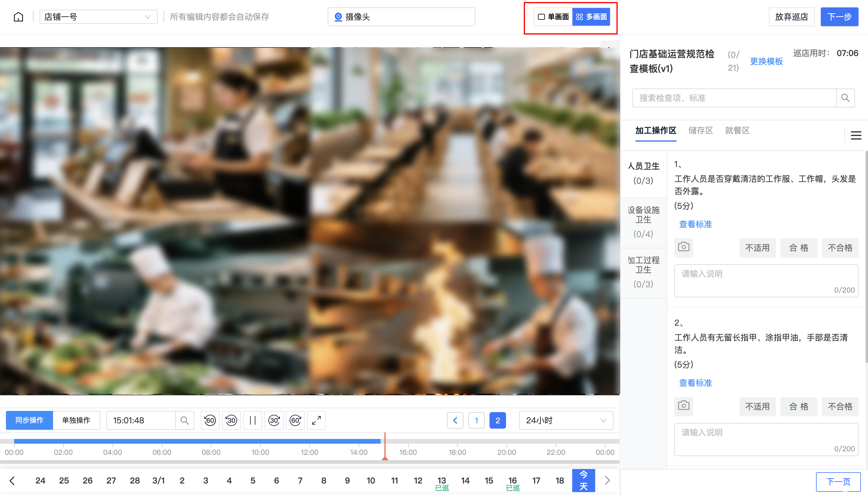Open the 店铺一号 store dropdown

tap(98, 17)
